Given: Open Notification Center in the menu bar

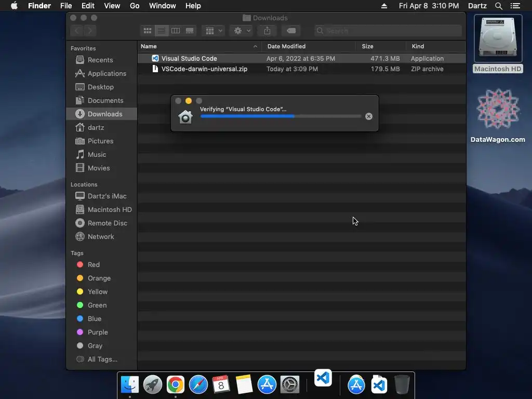Looking at the screenshot, I should point(515,6).
